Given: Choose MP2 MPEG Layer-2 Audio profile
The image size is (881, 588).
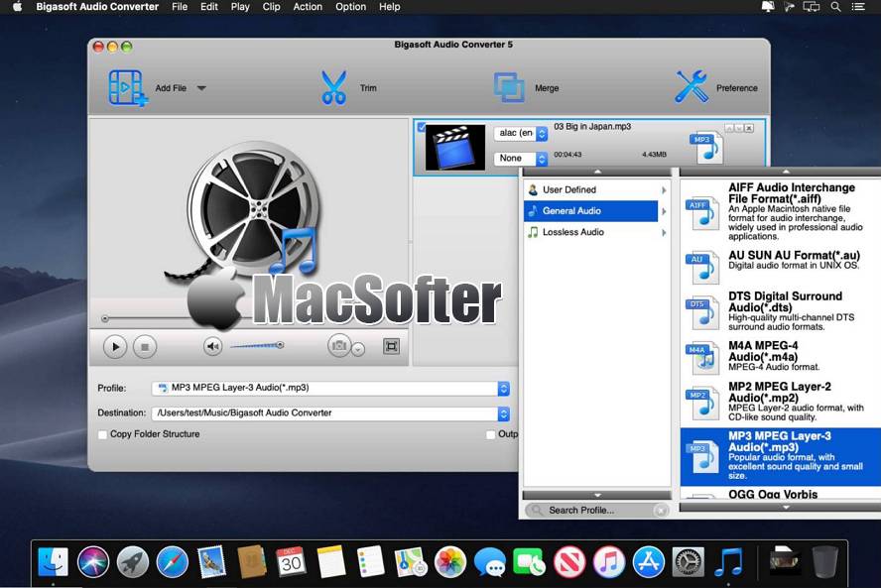Looking at the screenshot, I should pyautogui.click(x=781, y=403).
